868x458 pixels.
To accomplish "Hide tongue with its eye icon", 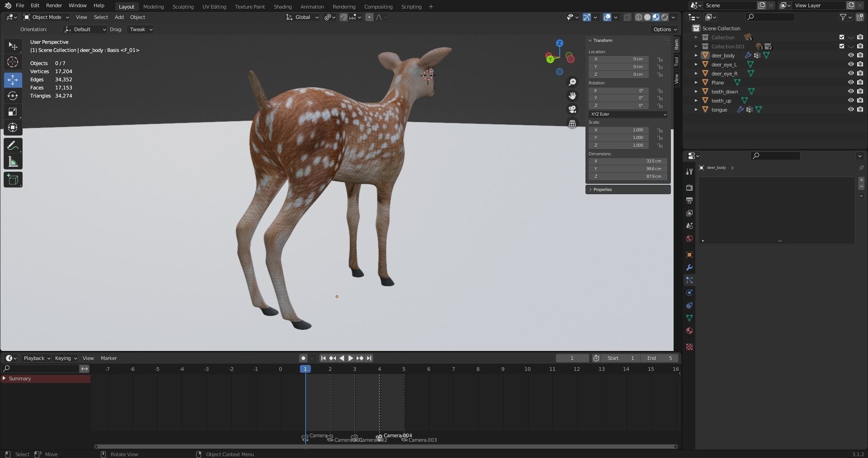I will (x=851, y=109).
